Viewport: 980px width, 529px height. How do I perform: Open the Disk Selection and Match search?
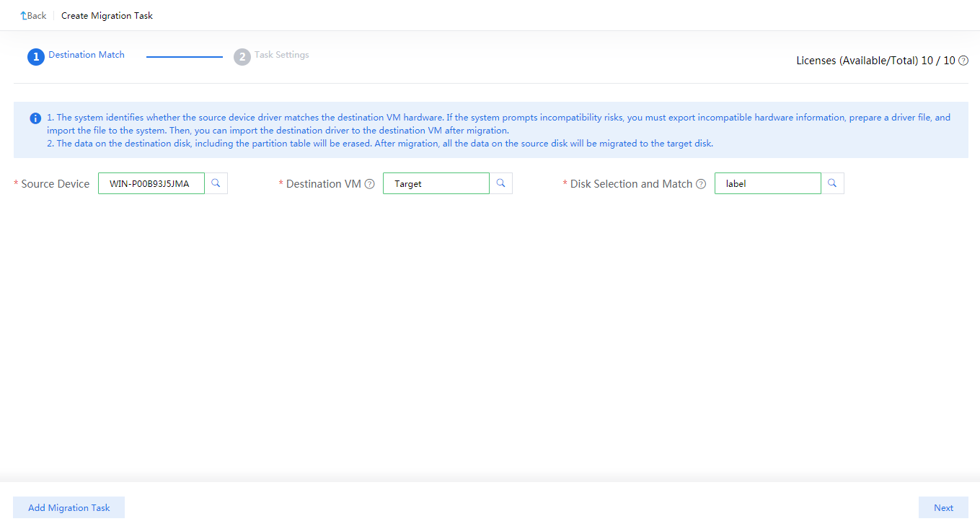(x=832, y=183)
